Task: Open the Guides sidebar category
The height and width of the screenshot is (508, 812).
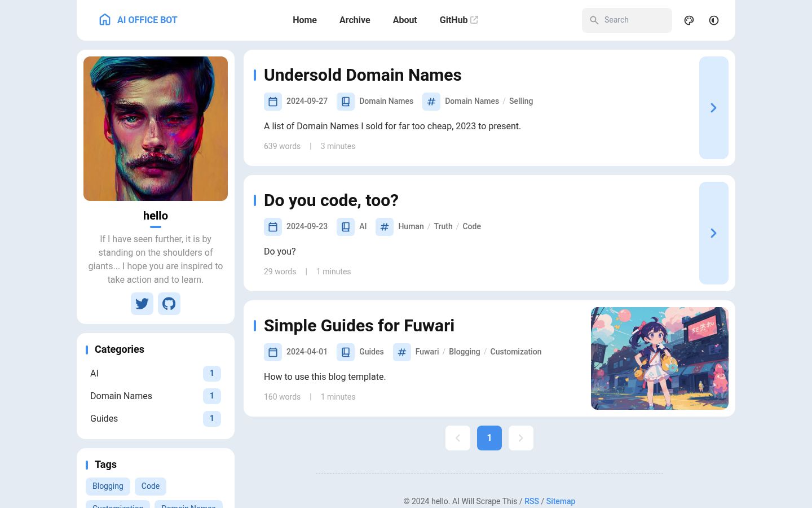Action: (156, 419)
